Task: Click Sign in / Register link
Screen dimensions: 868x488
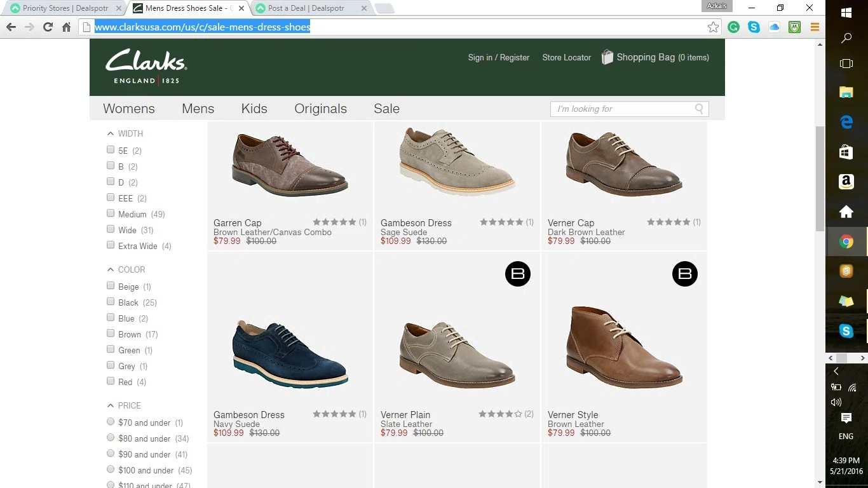Action: (x=499, y=57)
